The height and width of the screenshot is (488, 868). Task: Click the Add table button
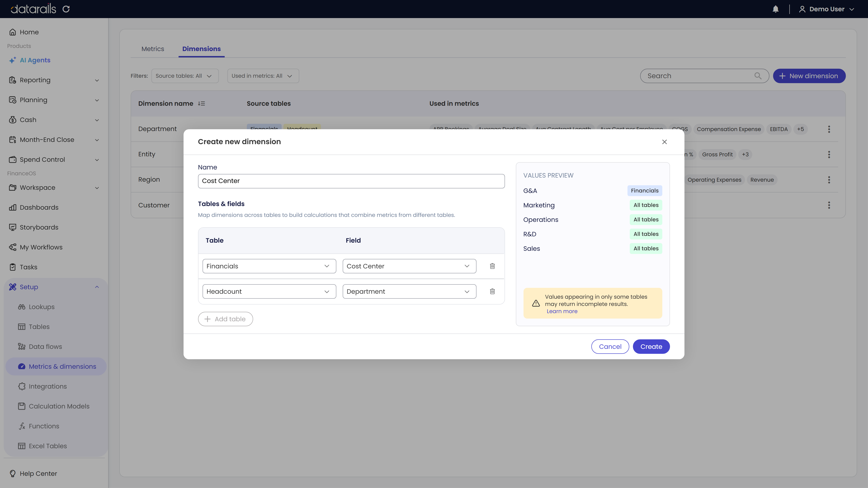[x=225, y=319]
